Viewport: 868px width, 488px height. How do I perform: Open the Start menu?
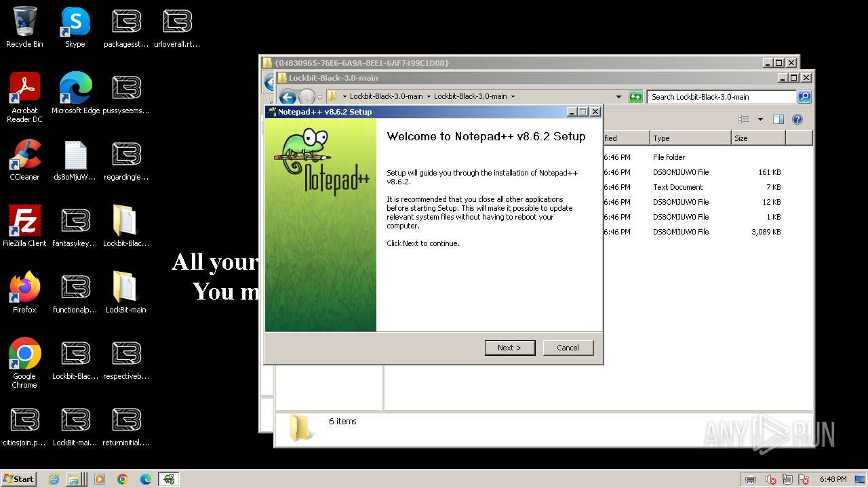[19, 479]
